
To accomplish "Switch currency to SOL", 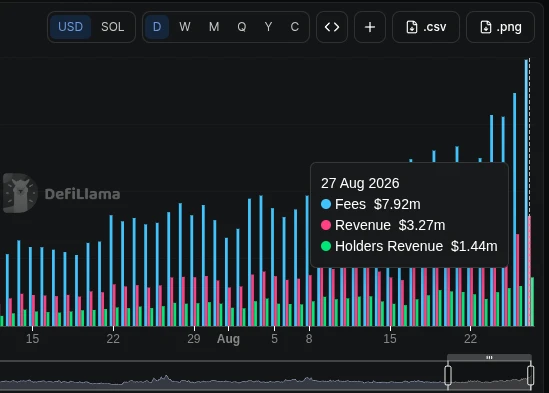I will 112,27.
